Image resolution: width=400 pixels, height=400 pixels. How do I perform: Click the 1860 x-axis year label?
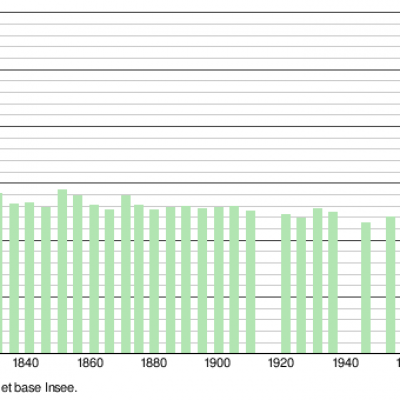tap(90, 363)
